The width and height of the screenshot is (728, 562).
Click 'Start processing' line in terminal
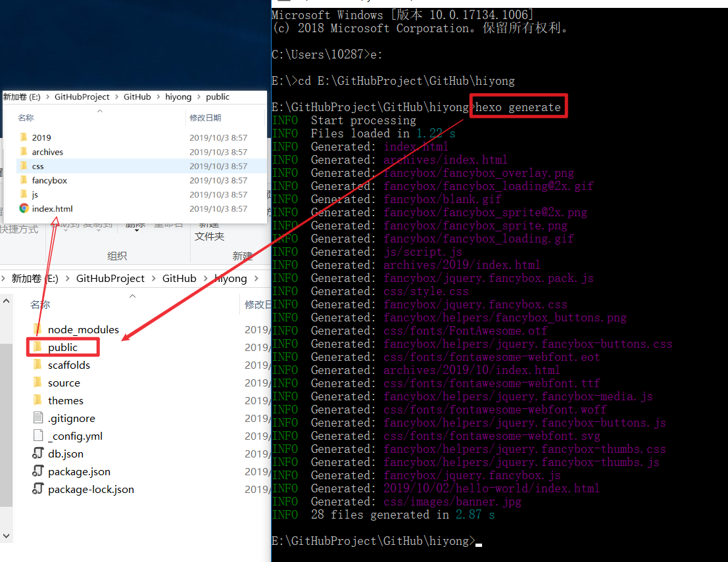[x=344, y=120]
